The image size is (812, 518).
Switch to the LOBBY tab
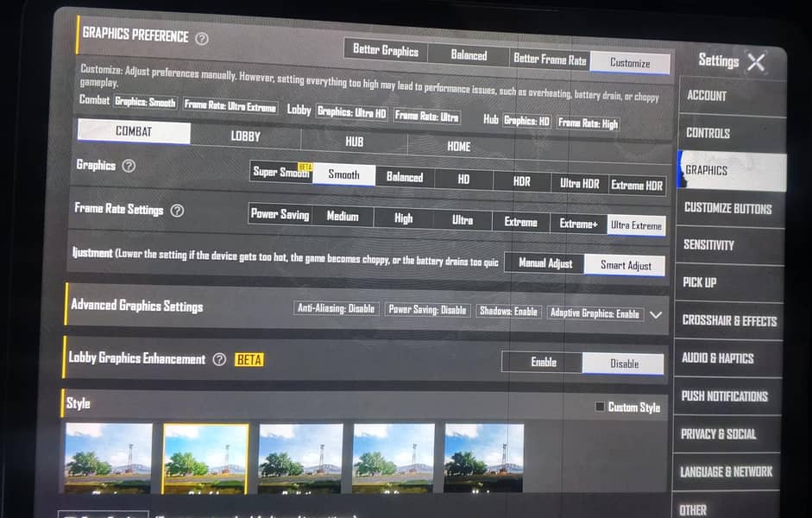coord(245,136)
